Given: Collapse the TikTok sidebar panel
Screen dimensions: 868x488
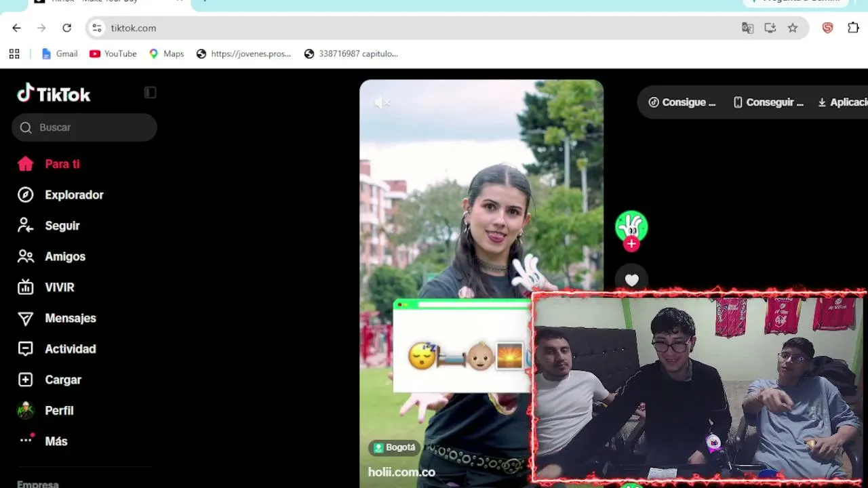Looking at the screenshot, I should tap(150, 92).
